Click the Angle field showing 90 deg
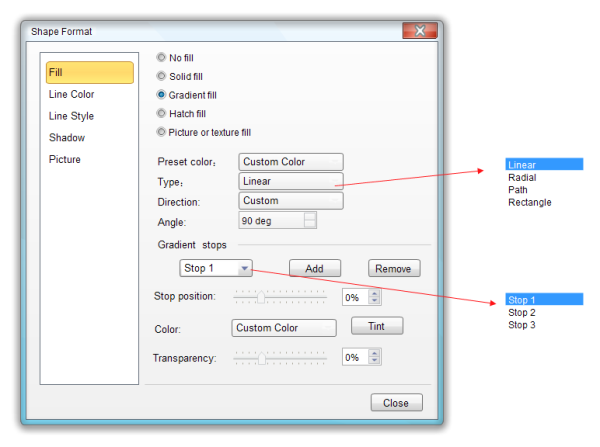The image size is (600, 447). click(x=272, y=220)
